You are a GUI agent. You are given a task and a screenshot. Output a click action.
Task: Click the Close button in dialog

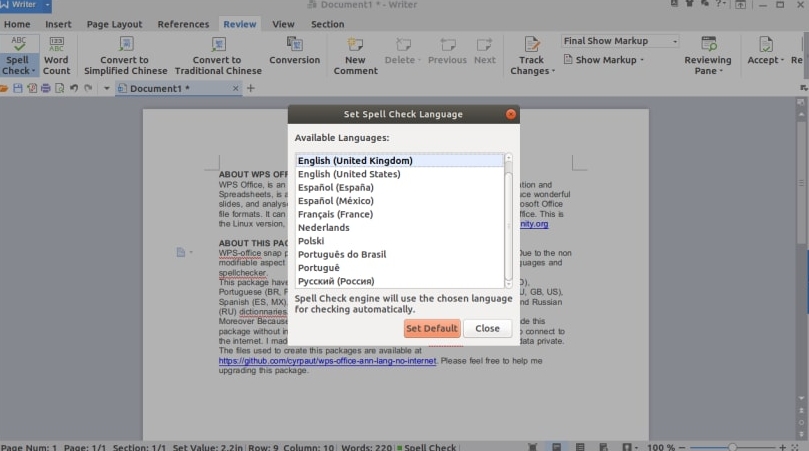coord(487,328)
